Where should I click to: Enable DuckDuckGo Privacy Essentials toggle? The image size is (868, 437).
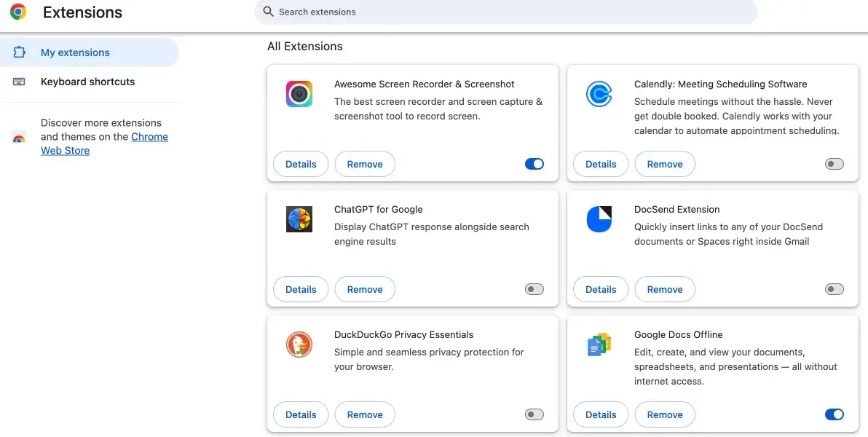[x=534, y=414]
